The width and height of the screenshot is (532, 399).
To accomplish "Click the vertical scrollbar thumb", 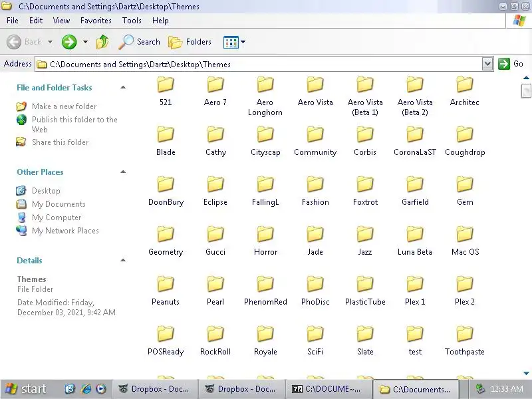I will [526, 90].
